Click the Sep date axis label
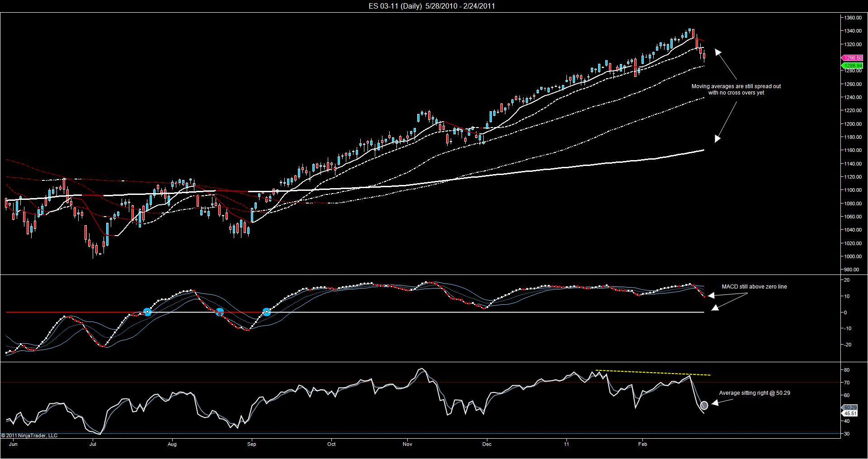The width and height of the screenshot is (868, 459). 251,444
